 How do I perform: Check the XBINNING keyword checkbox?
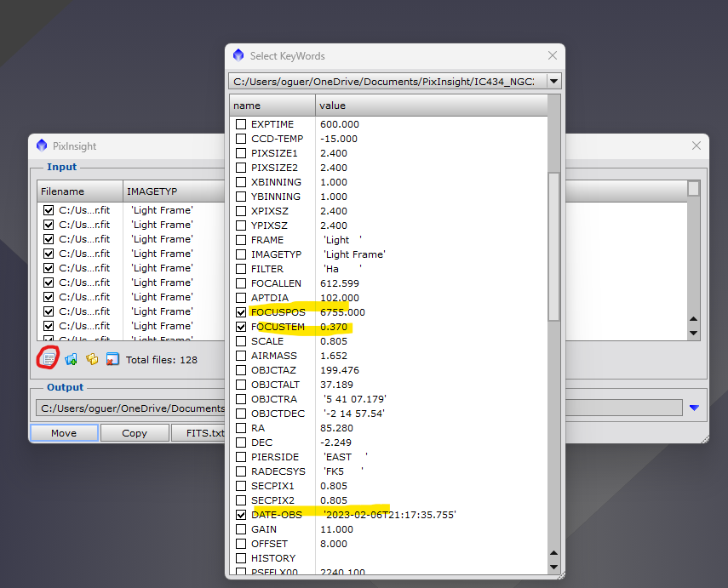tap(241, 182)
